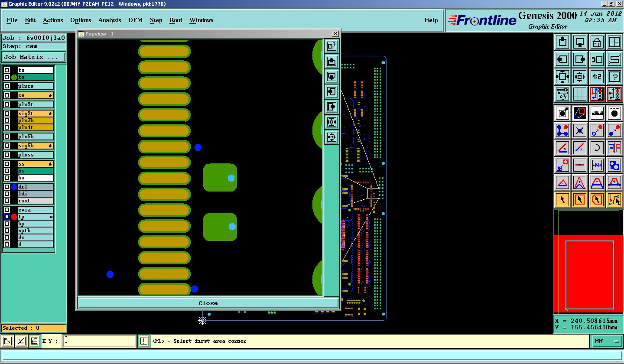Click Popview zoom-in icon with inward arrows
Screen dimensions: 624x364
[x=331, y=122]
